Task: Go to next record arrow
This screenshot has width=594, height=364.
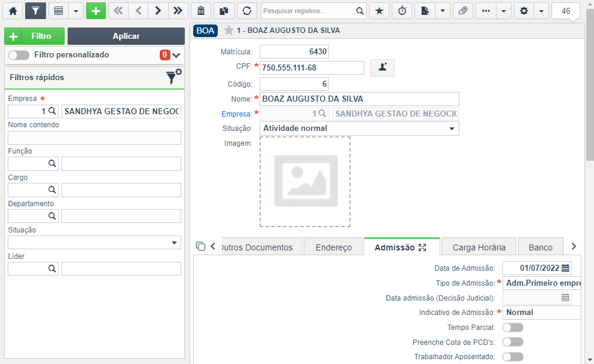Action: 158,11
